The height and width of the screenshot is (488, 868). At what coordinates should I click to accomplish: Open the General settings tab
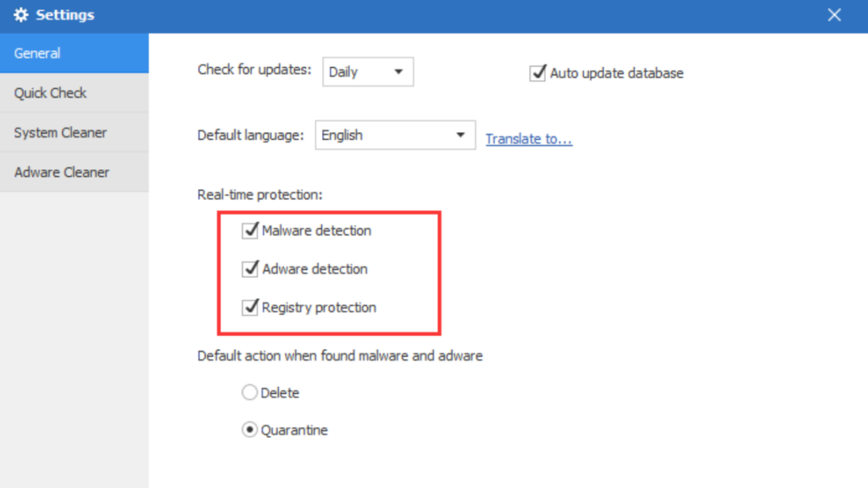pyautogui.click(x=74, y=53)
